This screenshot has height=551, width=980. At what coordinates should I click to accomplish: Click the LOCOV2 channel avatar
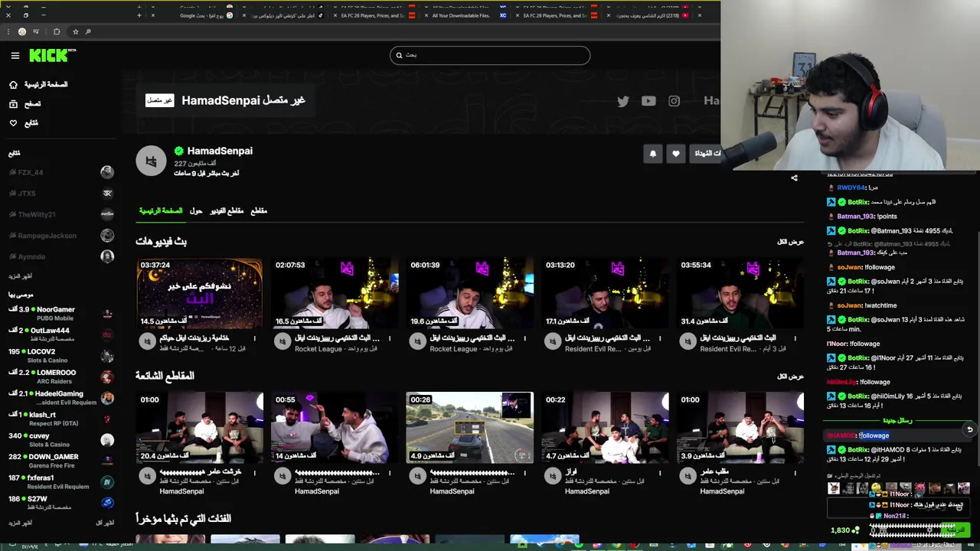pos(107,356)
